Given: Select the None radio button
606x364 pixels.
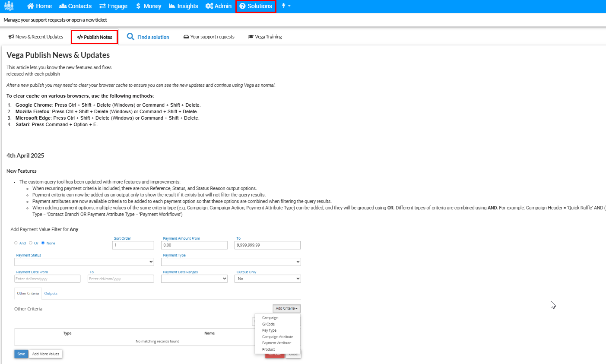Looking at the screenshot, I should (43, 243).
